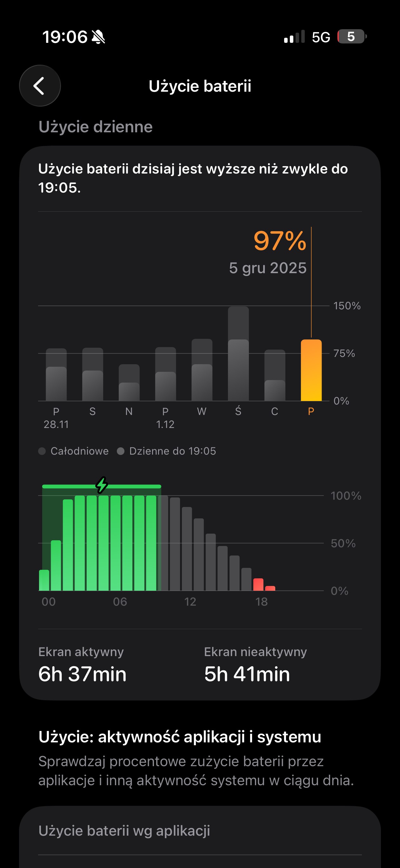The width and height of the screenshot is (400, 868).
Task: Tap the Dzienne do 19:05 legend dot
Action: [x=121, y=451]
